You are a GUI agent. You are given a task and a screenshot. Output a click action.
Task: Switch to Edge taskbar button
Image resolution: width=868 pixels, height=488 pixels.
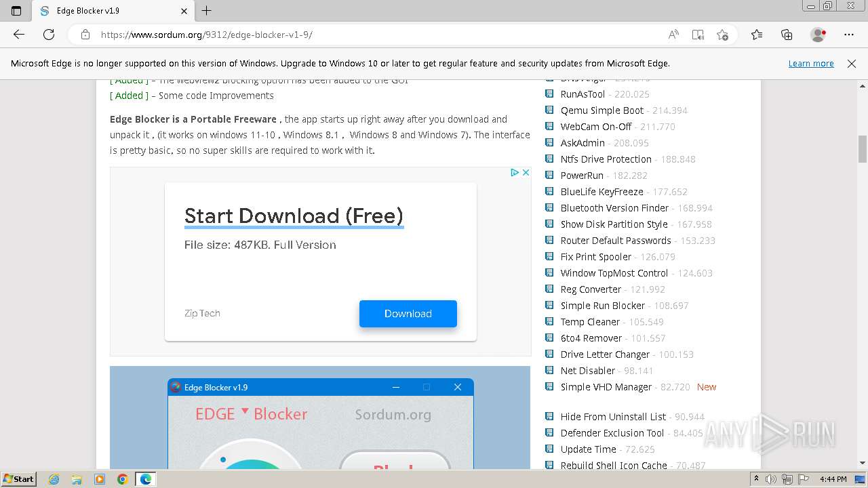click(146, 479)
